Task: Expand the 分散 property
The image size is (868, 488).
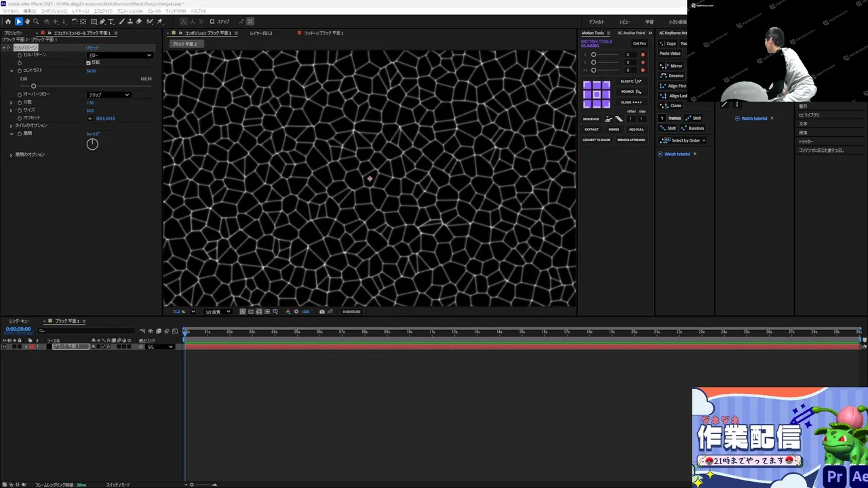Action: [11, 102]
